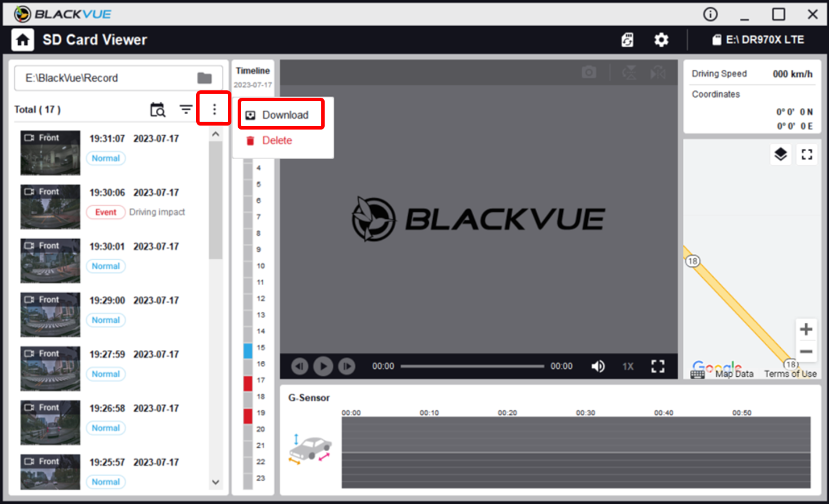Show the application info icon
Screen dimensions: 829x504
pos(711,14)
